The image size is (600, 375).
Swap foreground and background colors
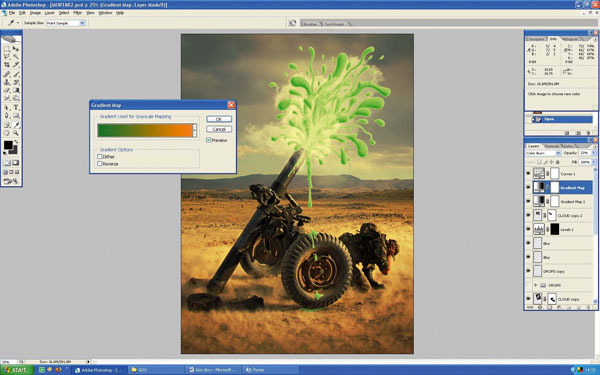coord(16,142)
